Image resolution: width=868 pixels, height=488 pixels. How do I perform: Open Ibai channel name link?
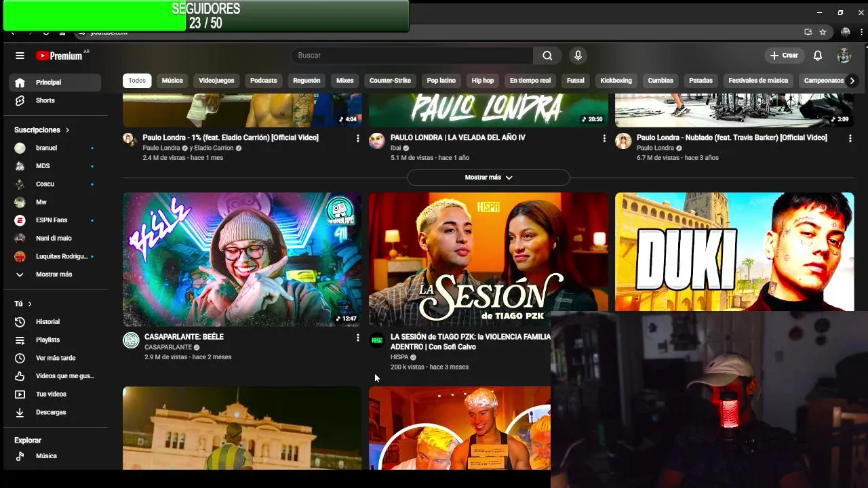point(396,148)
